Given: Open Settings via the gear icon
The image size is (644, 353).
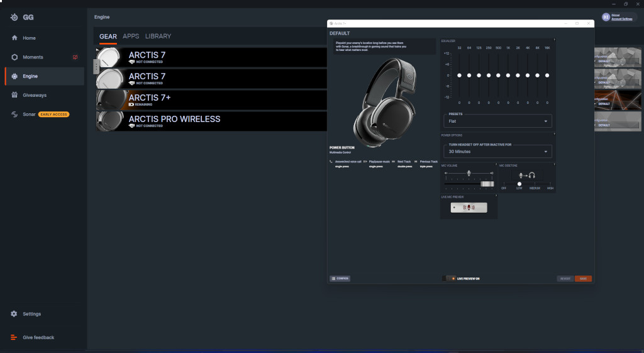Looking at the screenshot, I should point(14,313).
